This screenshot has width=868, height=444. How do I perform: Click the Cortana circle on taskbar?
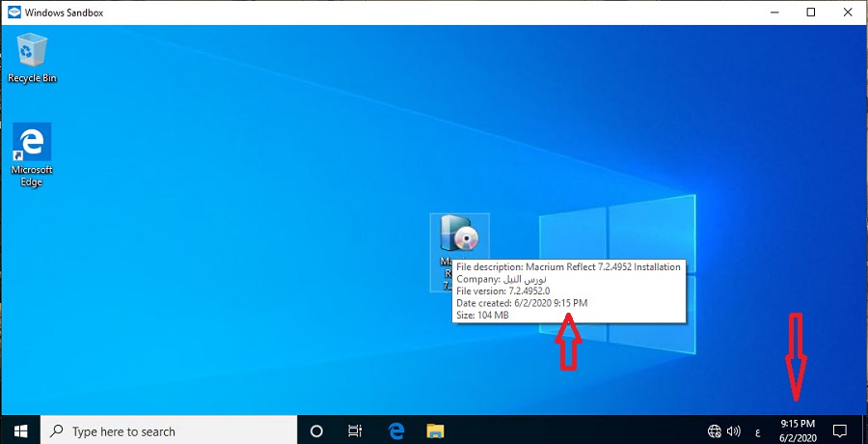pyautogui.click(x=315, y=430)
